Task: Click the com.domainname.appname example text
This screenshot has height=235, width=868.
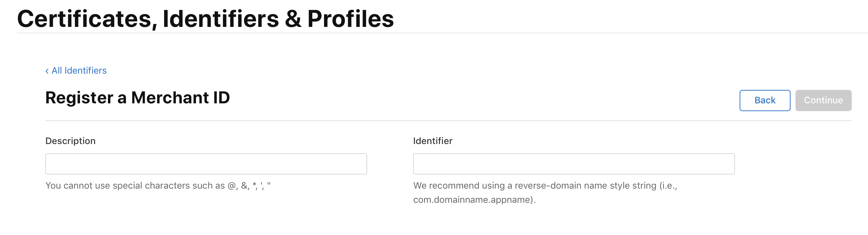Action: pyautogui.click(x=473, y=200)
